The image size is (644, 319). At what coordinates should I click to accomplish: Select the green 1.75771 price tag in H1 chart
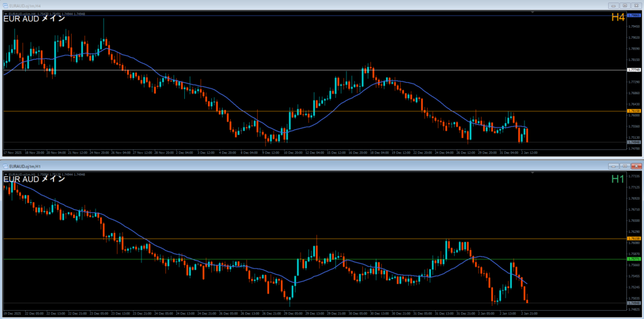coord(635,259)
